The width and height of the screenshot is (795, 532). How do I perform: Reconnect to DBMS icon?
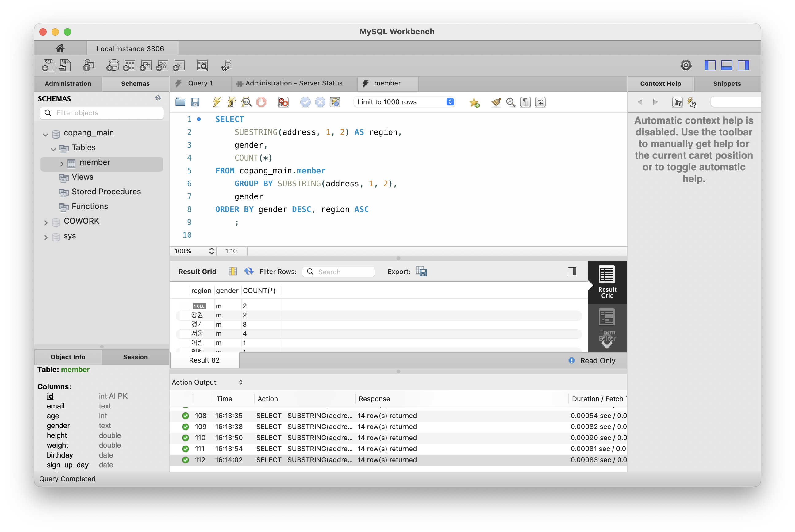pyautogui.click(x=227, y=65)
